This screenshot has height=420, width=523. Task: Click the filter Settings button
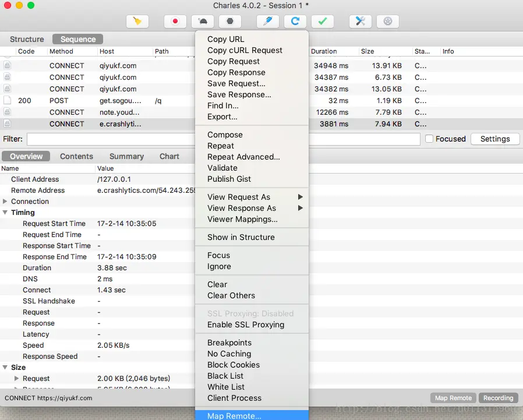pos(495,139)
